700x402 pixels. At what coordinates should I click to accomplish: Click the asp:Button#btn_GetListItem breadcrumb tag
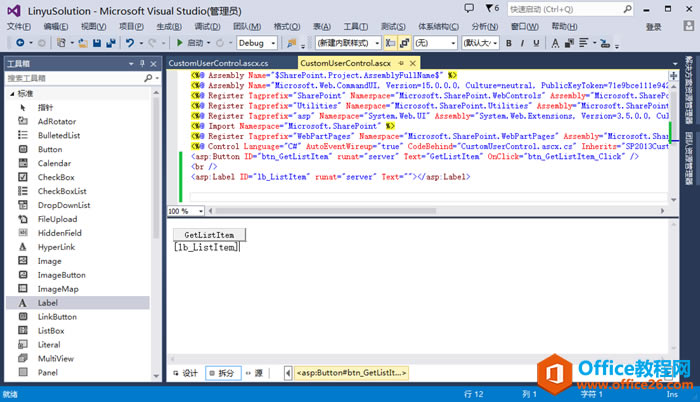point(349,373)
